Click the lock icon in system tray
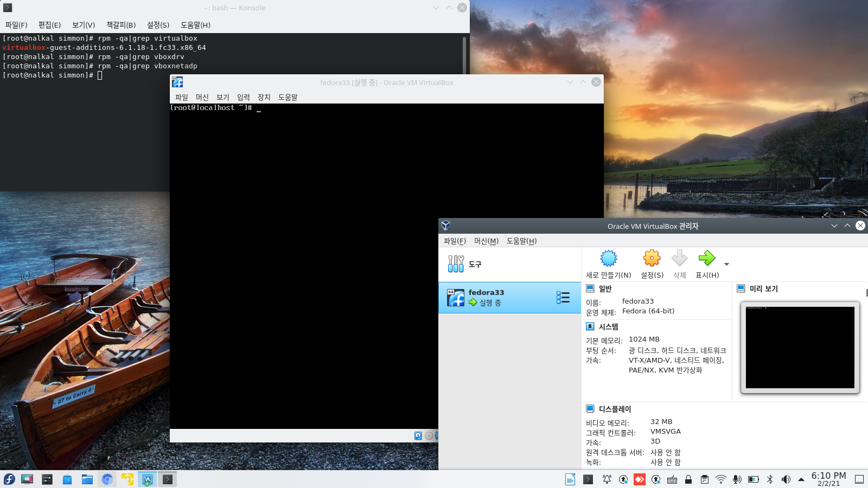This screenshot has height=488, width=868. [688, 479]
